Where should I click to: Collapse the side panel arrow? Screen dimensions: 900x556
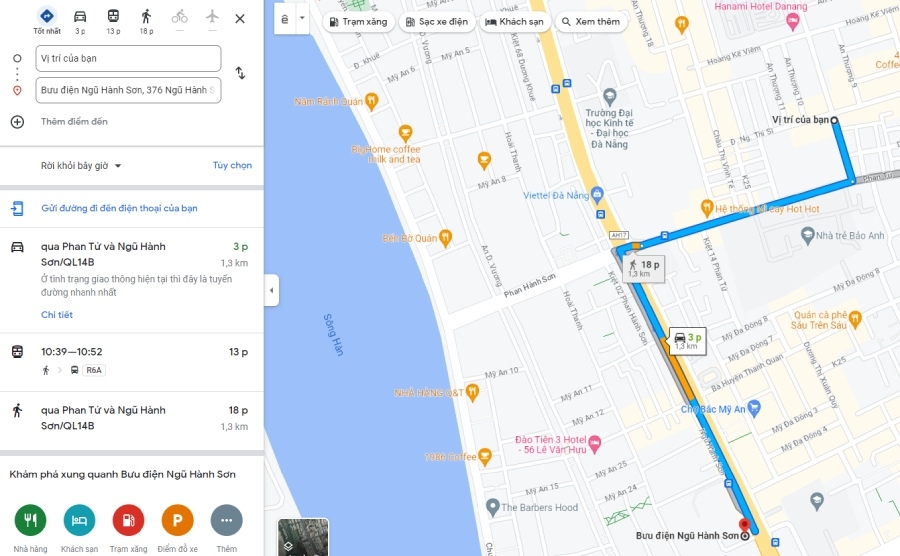tap(271, 290)
